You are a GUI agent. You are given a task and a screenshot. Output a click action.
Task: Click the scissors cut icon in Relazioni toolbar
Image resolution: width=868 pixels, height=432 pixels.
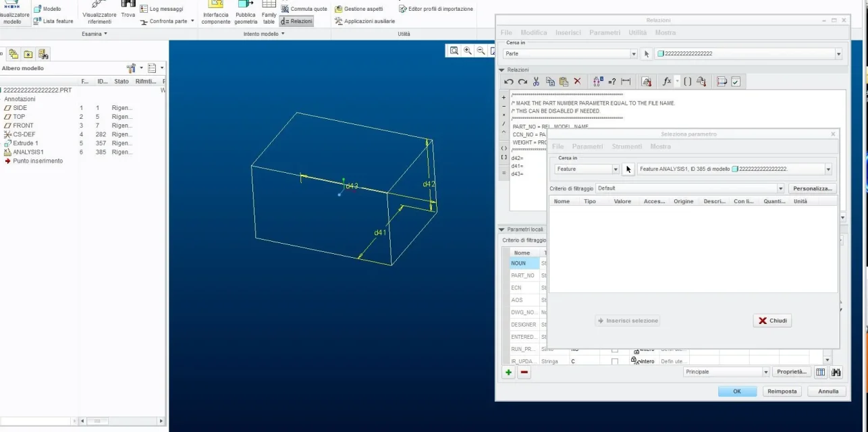(536, 82)
